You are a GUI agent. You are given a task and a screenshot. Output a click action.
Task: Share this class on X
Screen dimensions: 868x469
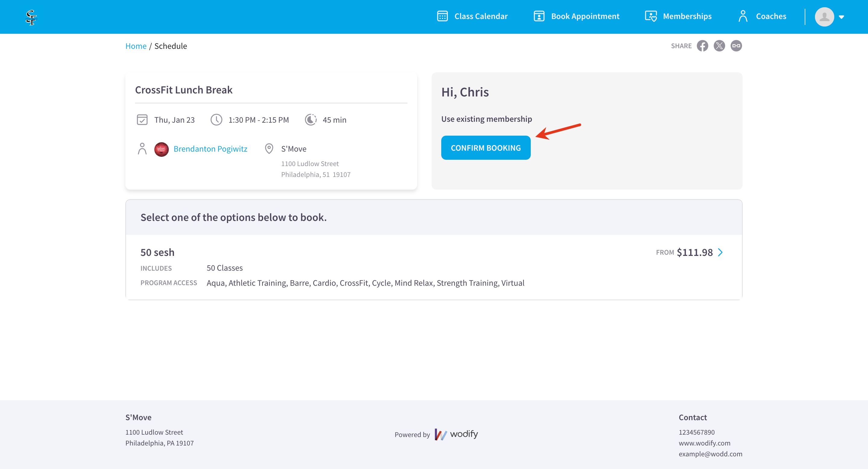tap(719, 46)
